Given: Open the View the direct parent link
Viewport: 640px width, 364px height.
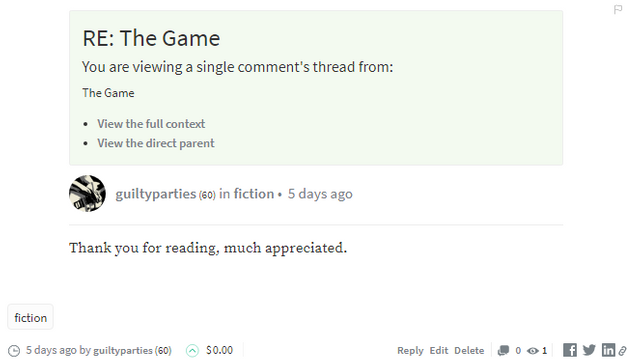Looking at the screenshot, I should [x=156, y=143].
